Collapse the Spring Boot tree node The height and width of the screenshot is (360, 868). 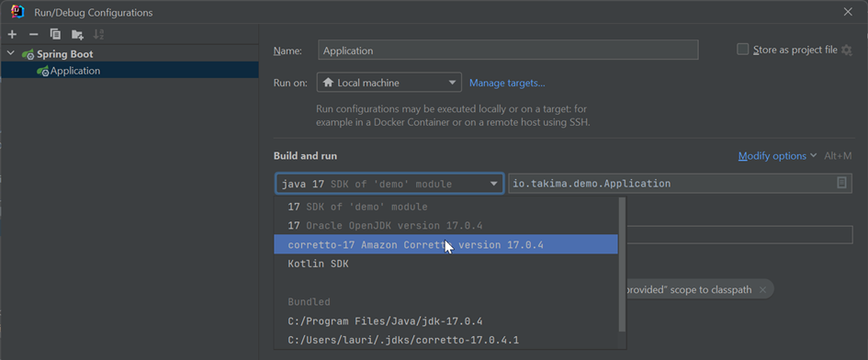click(x=10, y=53)
